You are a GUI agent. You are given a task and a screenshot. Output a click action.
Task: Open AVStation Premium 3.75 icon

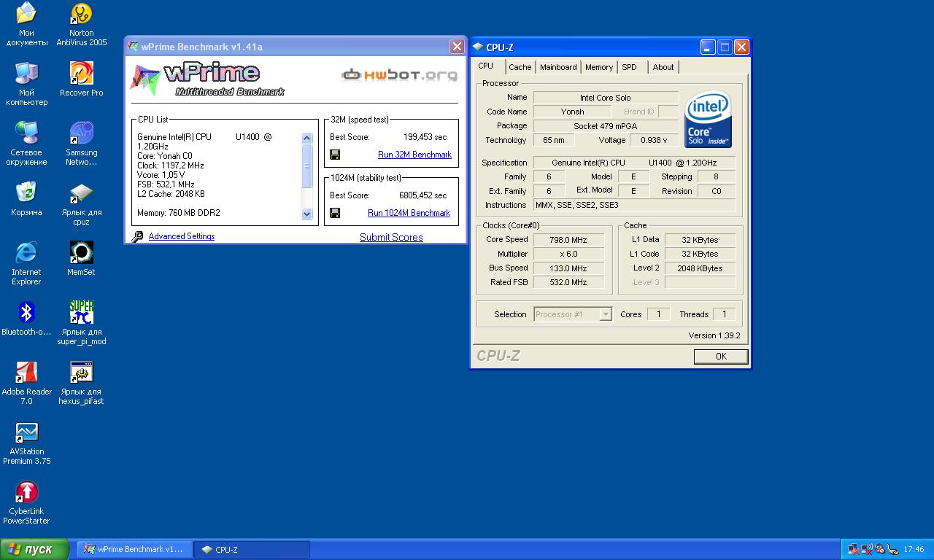[x=26, y=443]
